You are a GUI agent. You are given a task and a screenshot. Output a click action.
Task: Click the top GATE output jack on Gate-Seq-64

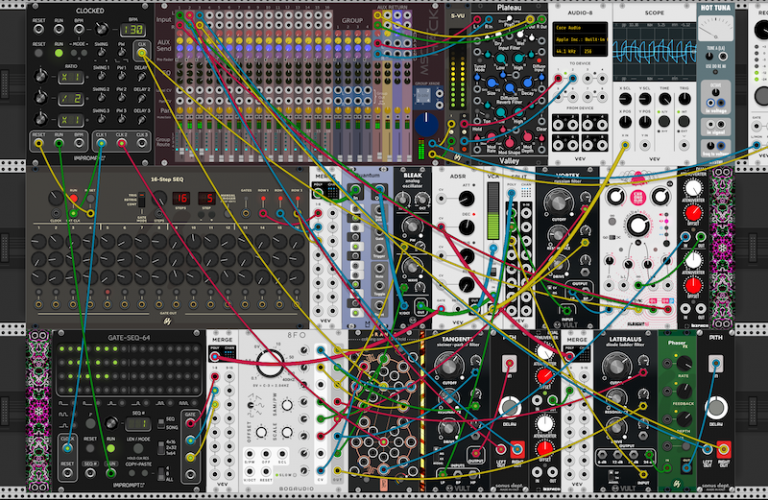(190, 423)
